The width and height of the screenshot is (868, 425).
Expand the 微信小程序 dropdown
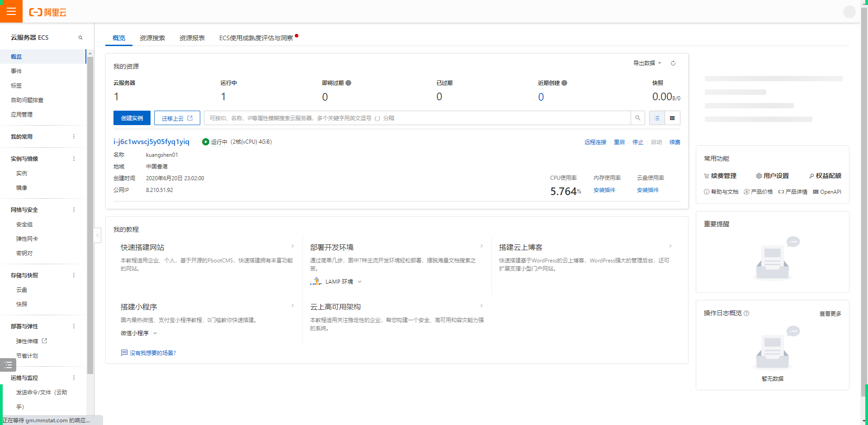pyautogui.click(x=139, y=333)
